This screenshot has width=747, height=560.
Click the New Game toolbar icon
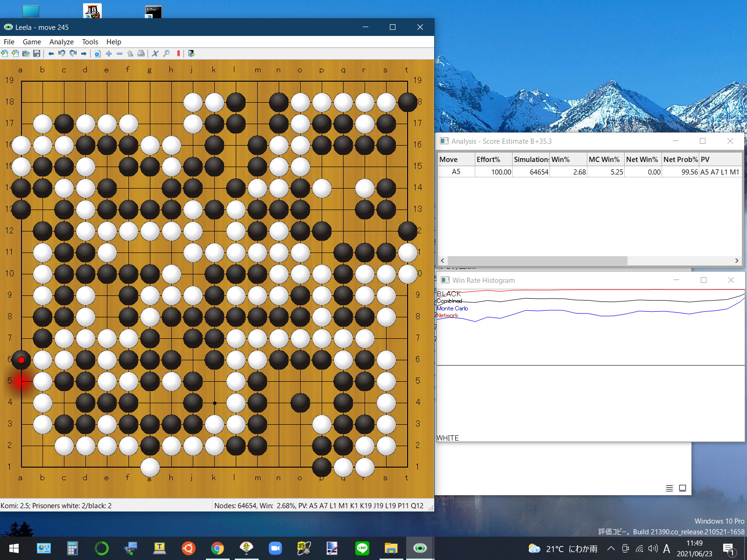tap(5, 54)
